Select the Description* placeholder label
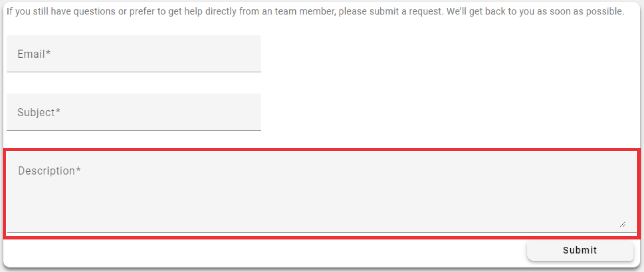 (x=49, y=171)
